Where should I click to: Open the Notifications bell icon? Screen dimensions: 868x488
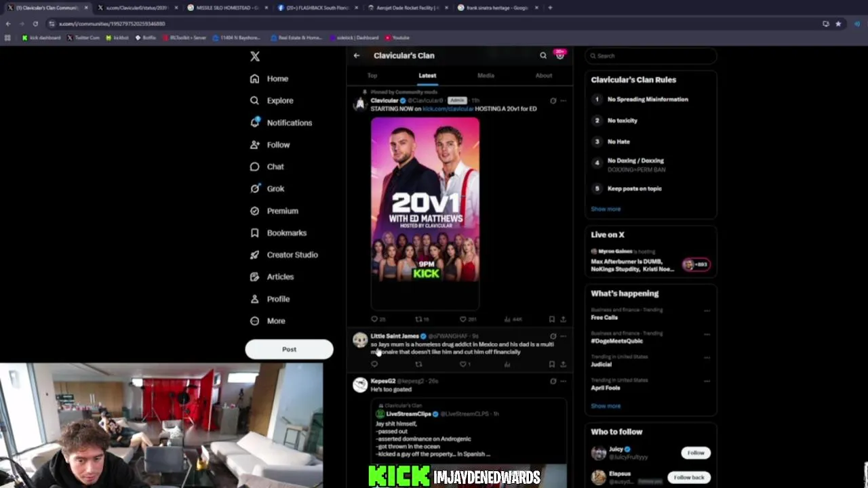tap(254, 123)
